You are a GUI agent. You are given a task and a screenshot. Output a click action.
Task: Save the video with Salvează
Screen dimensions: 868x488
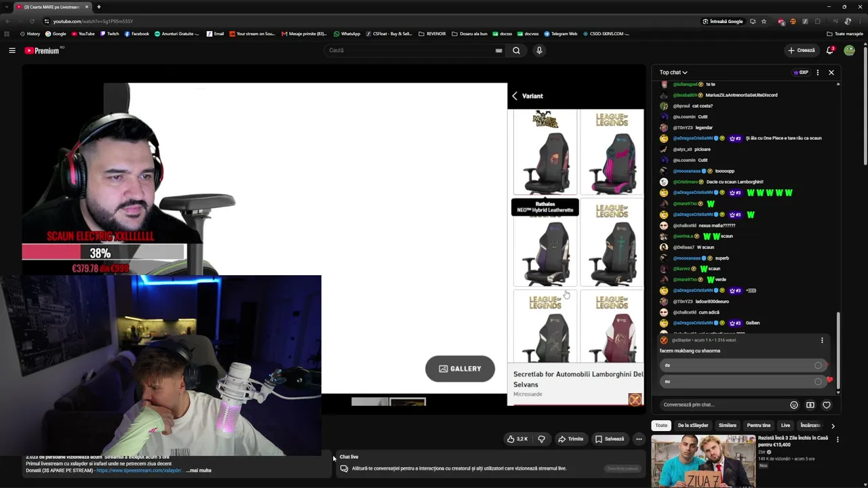tap(610, 439)
